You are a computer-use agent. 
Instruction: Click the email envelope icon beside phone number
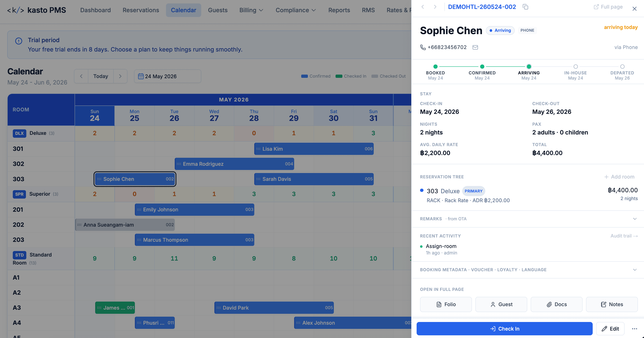tap(475, 47)
